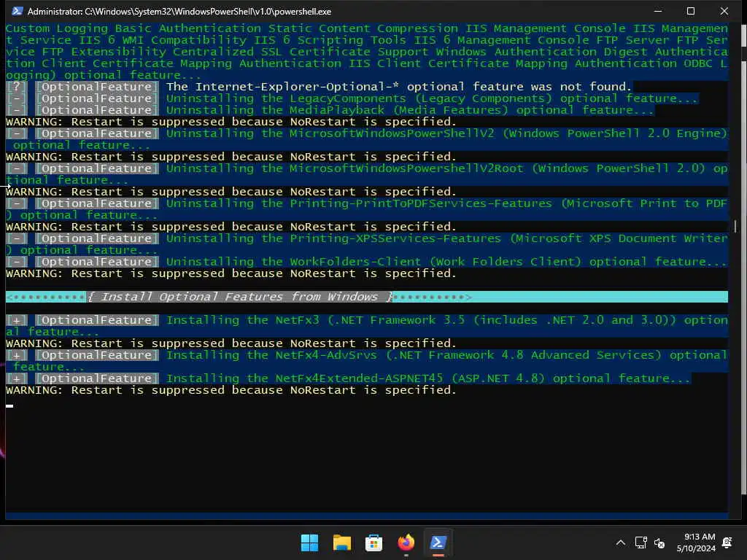Screen dimensions: 747x560
Task: Open the notification bell icon
Action: (x=727, y=542)
